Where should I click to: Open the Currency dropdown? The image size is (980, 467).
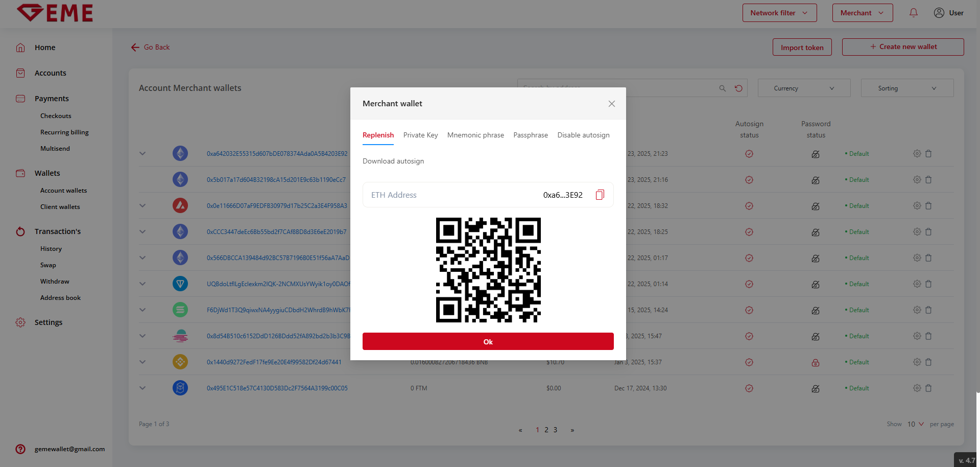pos(804,88)
